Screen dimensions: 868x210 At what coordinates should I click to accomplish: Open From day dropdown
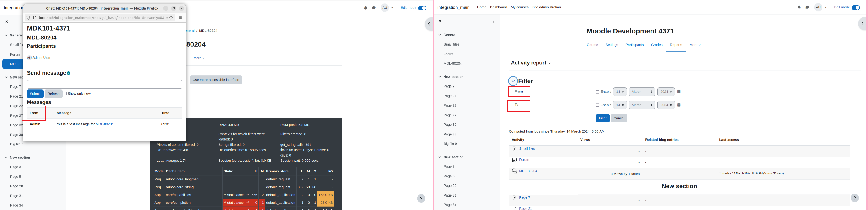620,92
